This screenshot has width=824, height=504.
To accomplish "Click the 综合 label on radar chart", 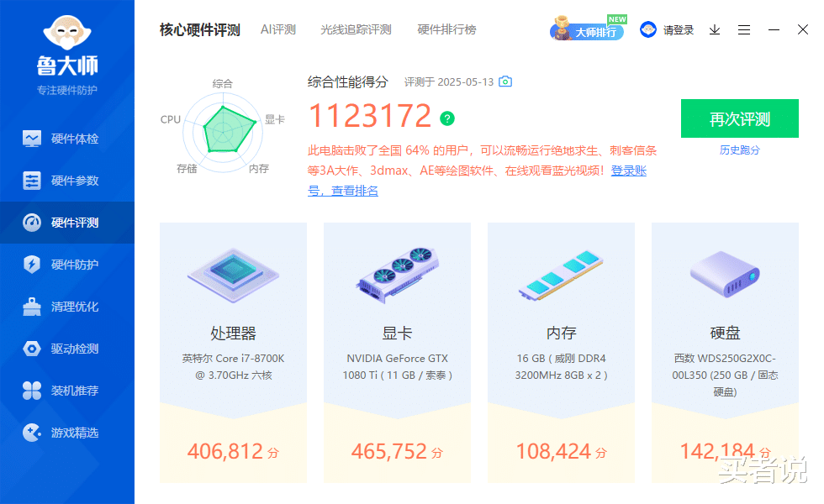I will click(x=222, y=83).
